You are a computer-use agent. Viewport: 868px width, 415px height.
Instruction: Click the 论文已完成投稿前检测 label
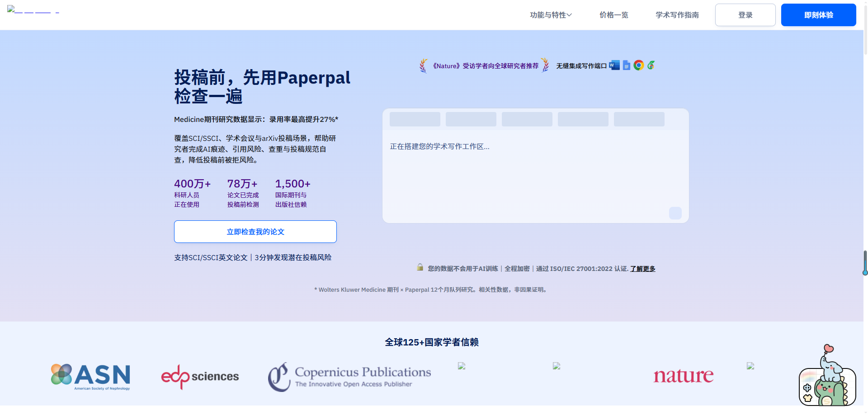[x=243, y=200]
